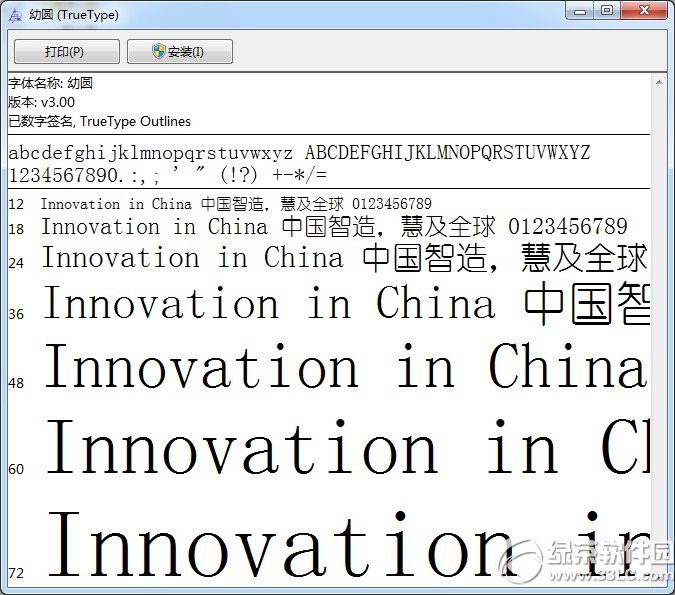The image size is (675, 595).
Task: Click the TrueType Outlines signature line
Action: pyautogui.click(x=99, y=121)
